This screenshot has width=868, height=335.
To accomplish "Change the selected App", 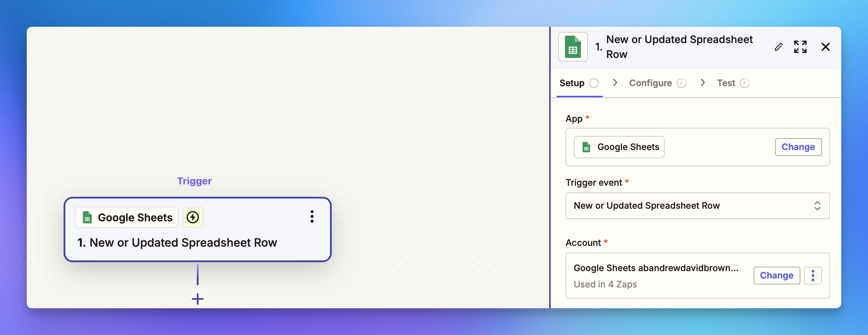I will point(798,147).
